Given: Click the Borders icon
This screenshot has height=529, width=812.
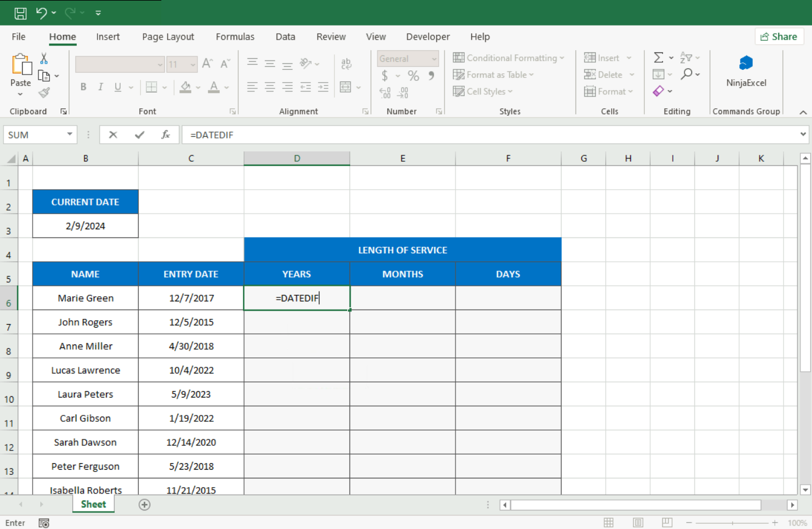Looking at the screenshot, I should [151, 87].
